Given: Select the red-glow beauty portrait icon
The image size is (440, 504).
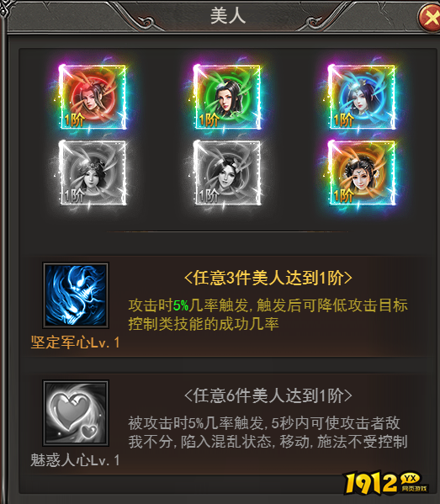Looking at the screenshot, I should pyautogui.click(x=93, y=97).
